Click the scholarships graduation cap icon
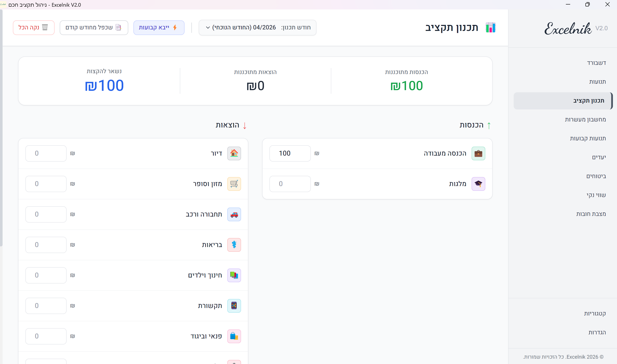The height and width of the screenshot is (364, 617). pos(478,184)
